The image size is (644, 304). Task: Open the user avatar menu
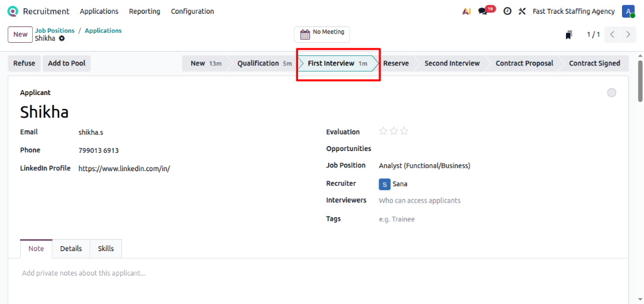pyautogui.click(x=628, y=11)
